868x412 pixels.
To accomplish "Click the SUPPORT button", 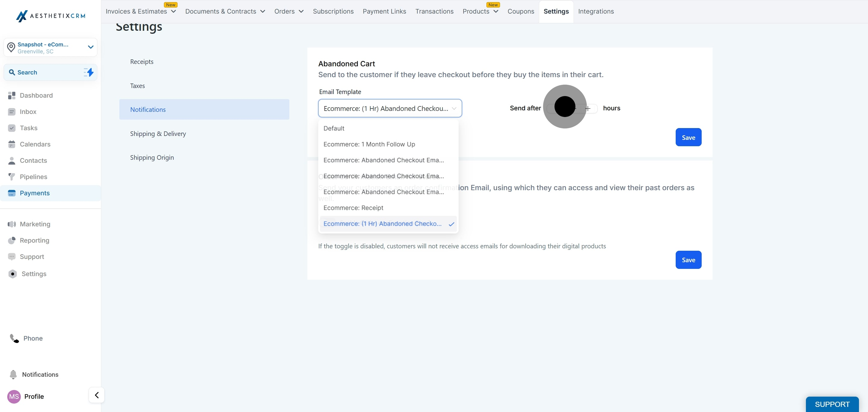I will coord(832,404).
